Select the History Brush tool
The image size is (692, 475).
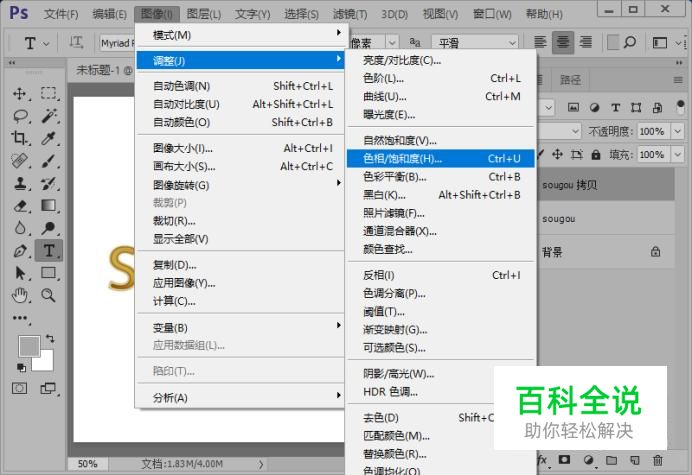coord(49,183)
